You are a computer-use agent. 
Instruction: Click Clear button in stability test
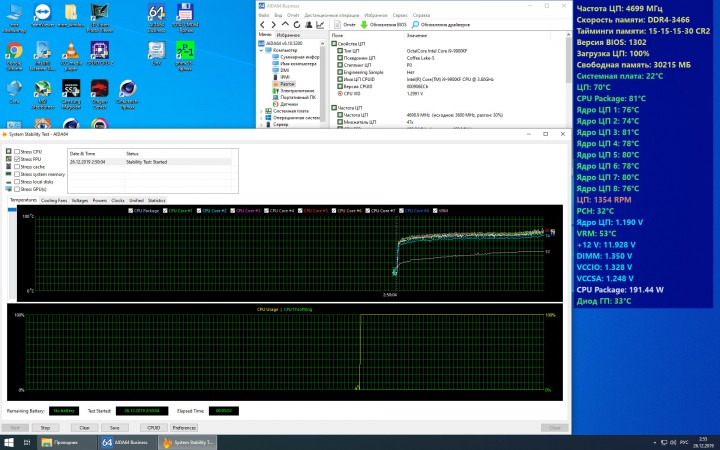(x=84, y=428)
